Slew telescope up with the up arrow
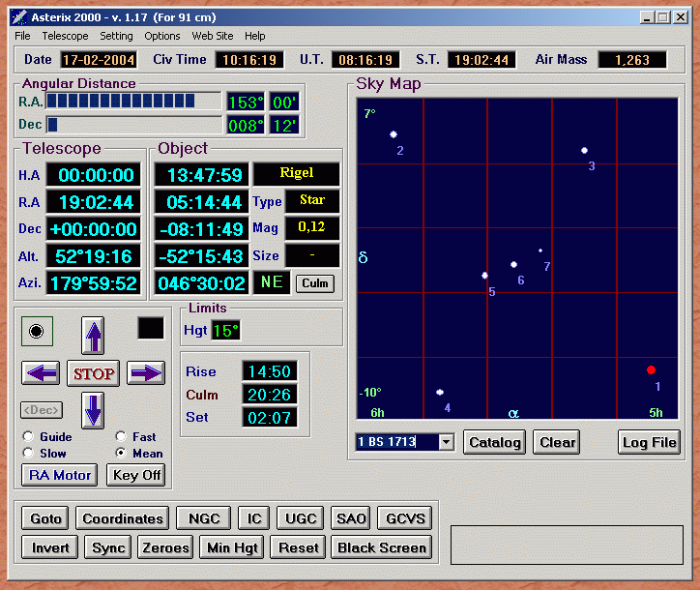700x590 pixels. pyautogui.click(x=93, y=336)
